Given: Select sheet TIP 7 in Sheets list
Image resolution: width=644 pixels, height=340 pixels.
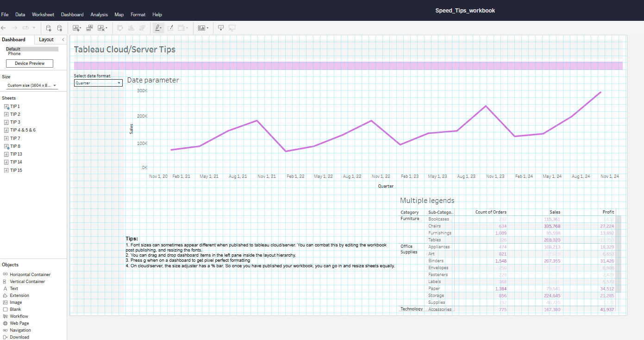Looking at the screenshot, I should click(x=15, y=139).
